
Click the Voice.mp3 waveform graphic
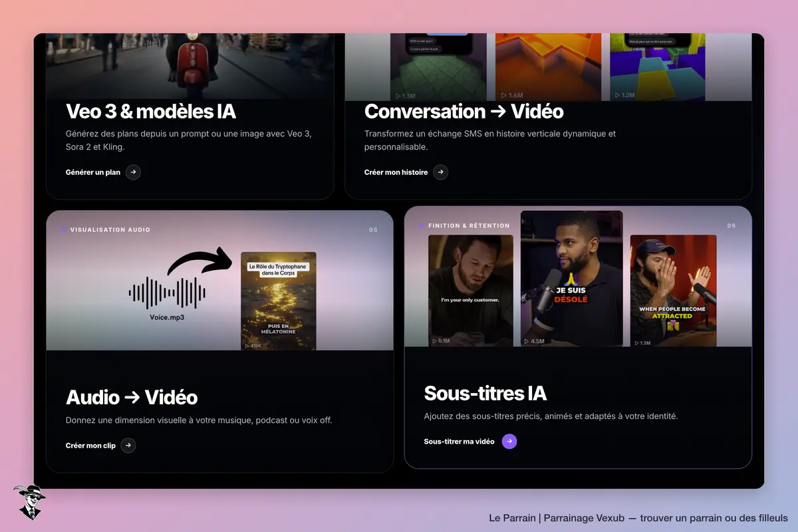[168, 294]
